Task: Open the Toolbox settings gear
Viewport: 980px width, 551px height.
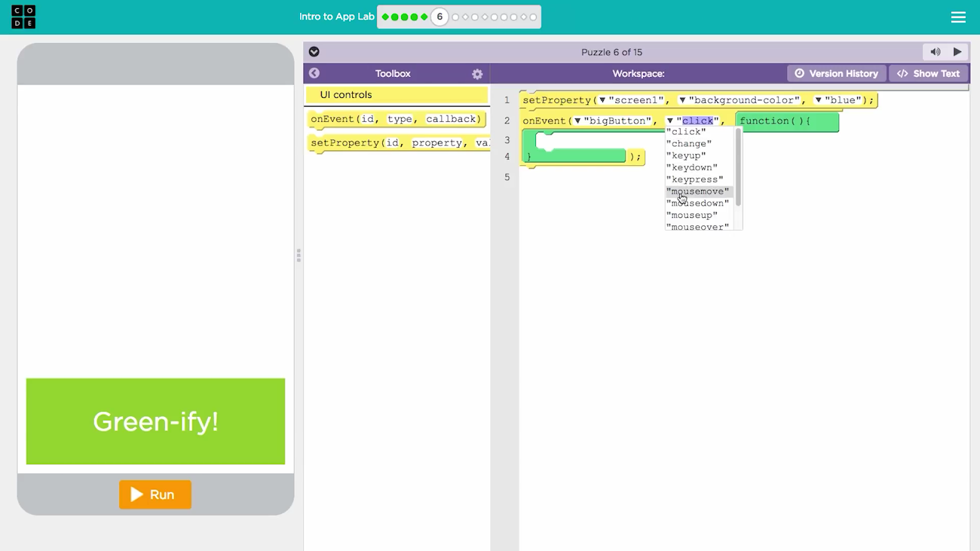Action: (477, 74)
